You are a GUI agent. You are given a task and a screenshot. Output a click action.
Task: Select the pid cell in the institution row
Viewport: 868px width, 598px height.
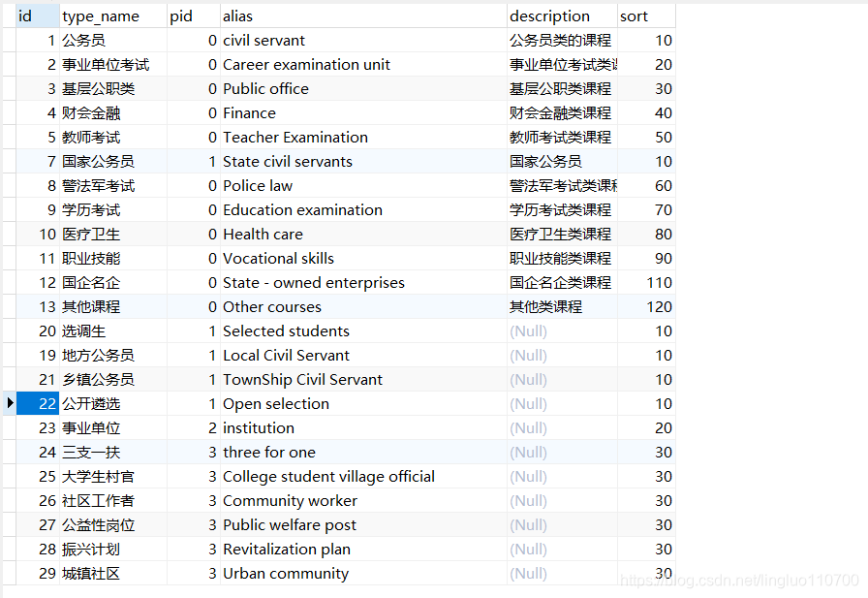[x=193, y=428]
